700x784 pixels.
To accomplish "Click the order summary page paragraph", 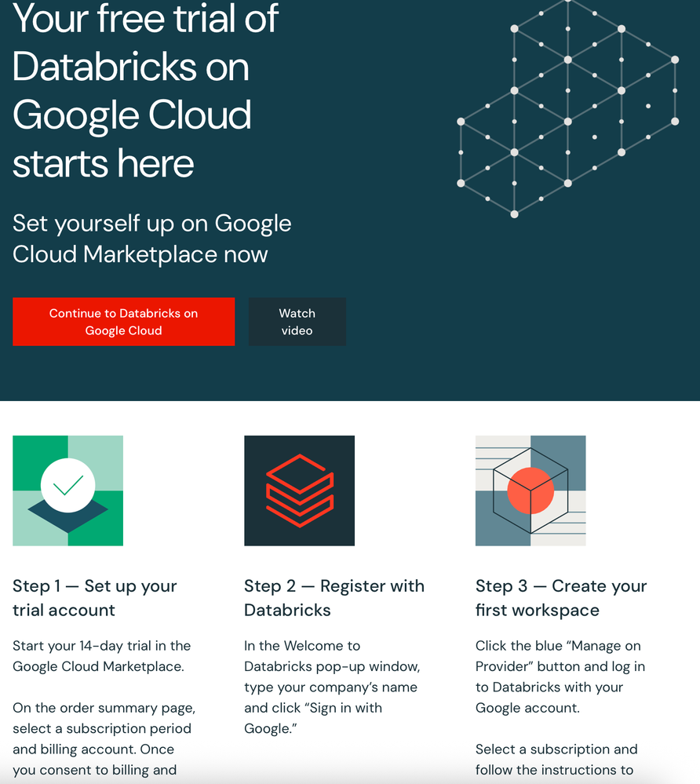I will pyautogui.click(x=104, y=738).
